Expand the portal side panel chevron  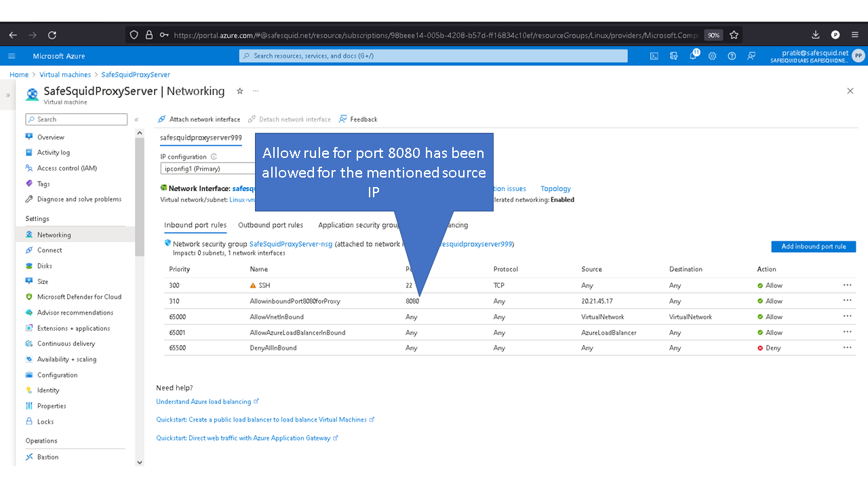point(8,96)
